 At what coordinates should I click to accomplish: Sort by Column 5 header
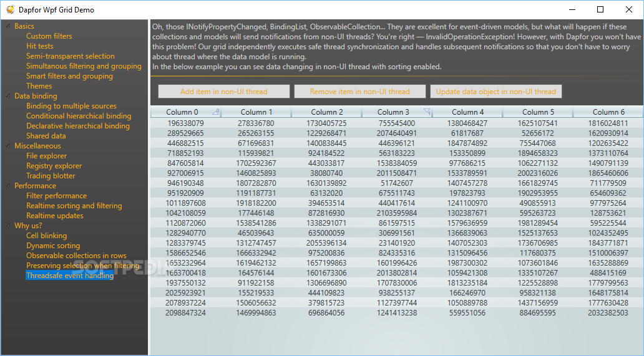tap(538, 112)
